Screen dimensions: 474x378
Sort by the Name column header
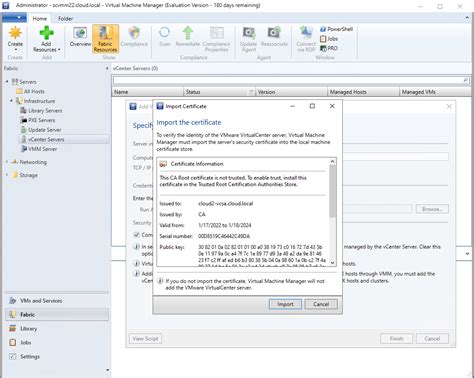147,92
